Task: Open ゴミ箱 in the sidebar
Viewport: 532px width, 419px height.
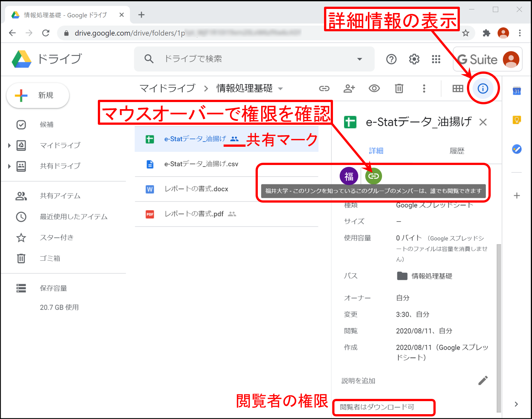Action: [50, 258]
